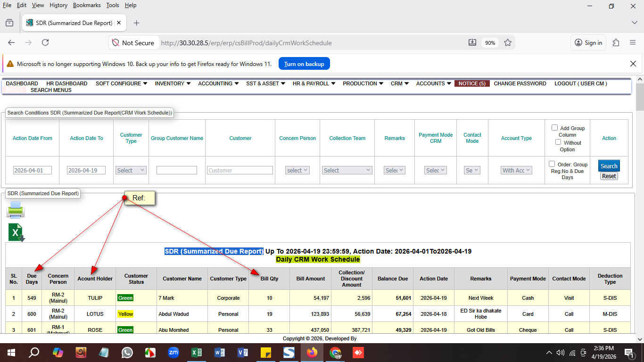Go back using the browser back arrow
Viewport: 644px width, 362px height.
click(11, 42)
